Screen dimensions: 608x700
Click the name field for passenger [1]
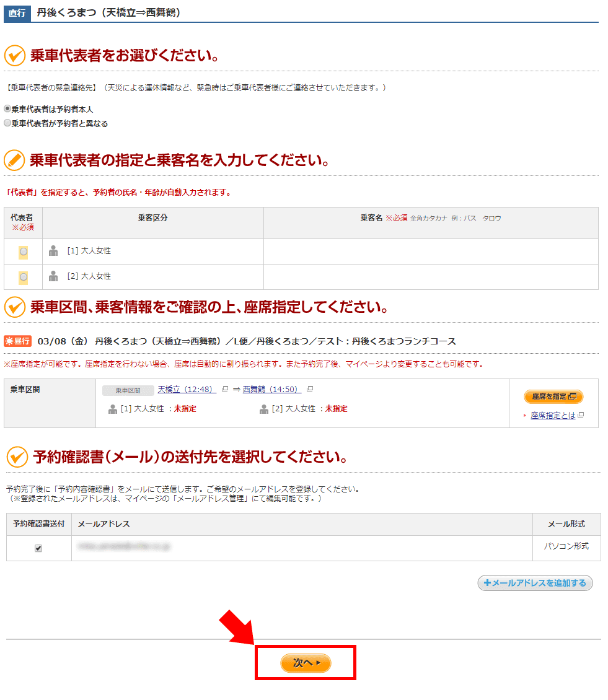click(x=431, y=252)
